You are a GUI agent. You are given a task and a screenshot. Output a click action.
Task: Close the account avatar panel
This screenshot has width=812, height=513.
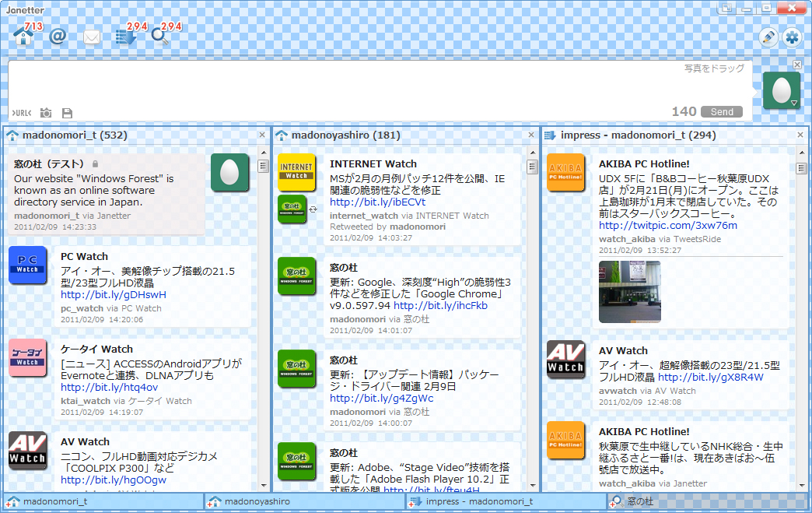click(x=797, y=65)
